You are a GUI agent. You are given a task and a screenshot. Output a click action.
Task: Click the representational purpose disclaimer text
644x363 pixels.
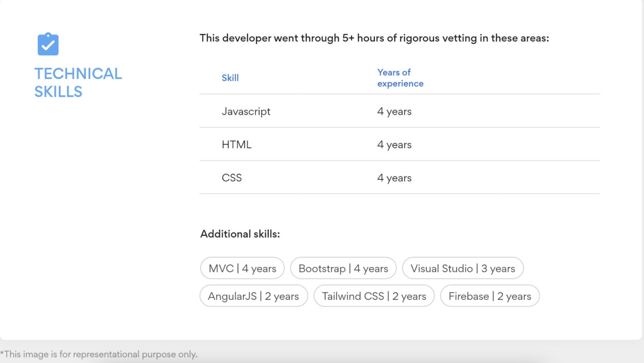click(99, 354)
